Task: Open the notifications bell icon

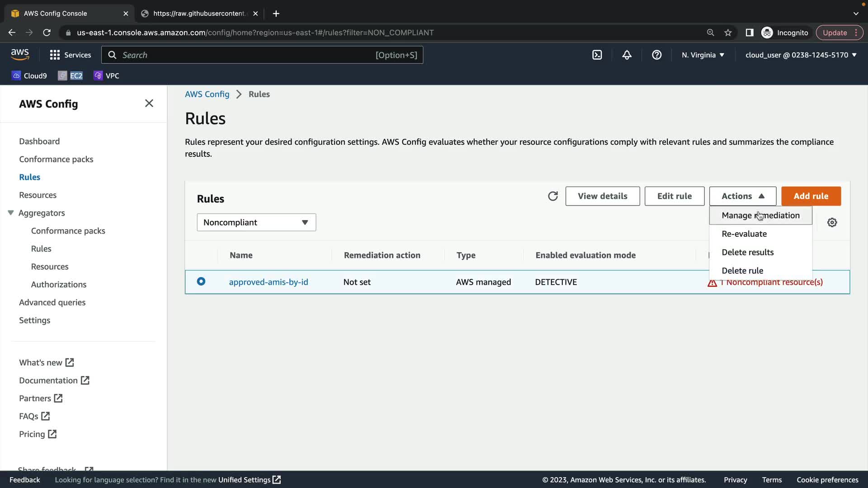Action: click(x=627, y=55)
